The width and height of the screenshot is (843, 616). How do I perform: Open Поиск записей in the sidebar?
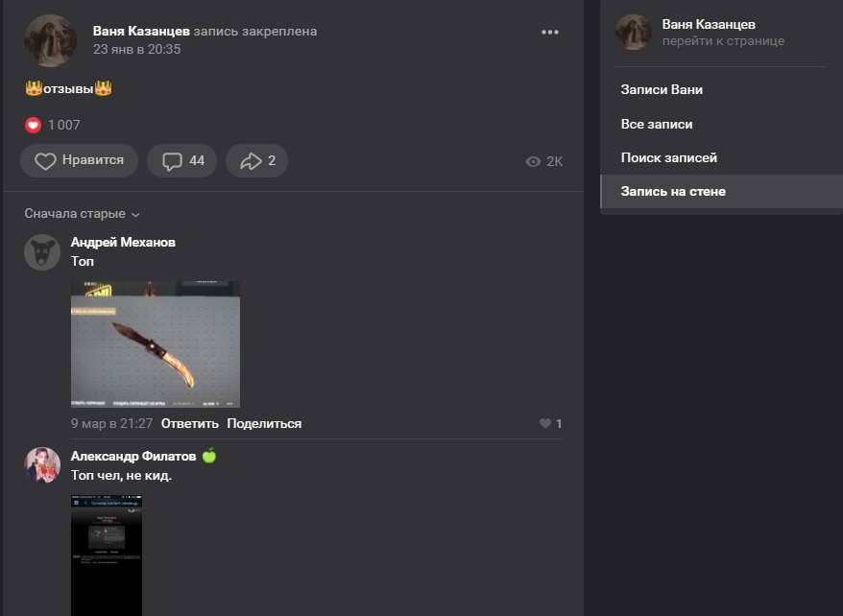pyautogui.click(x=668, y=157)
